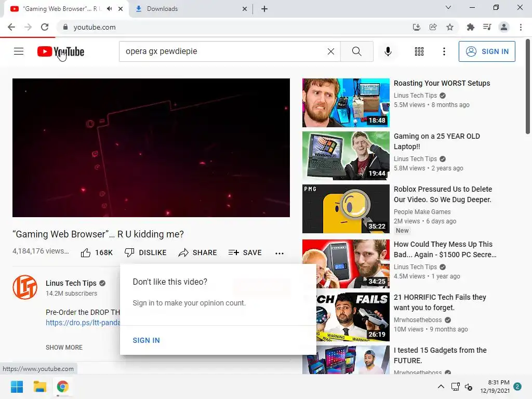Viewport: 532px width, 399px height.
Task: Go forward with the arrow button
Action: (28, 27)
